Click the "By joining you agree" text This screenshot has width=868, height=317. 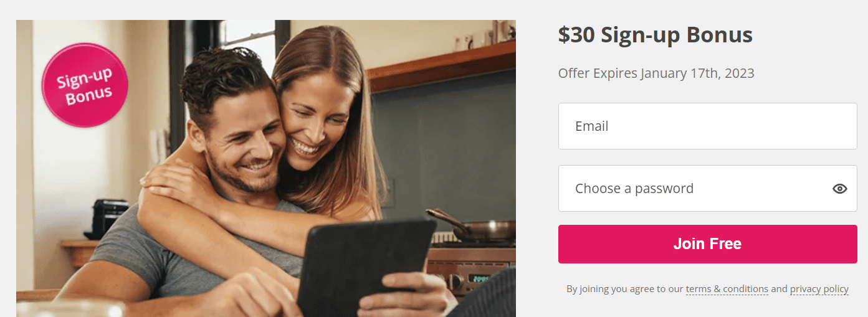pyautogui.click(x=624, y=289)
